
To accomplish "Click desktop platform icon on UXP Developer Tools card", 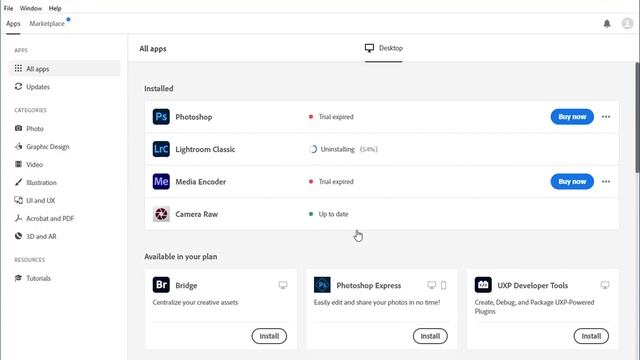I will coord(605,285).
